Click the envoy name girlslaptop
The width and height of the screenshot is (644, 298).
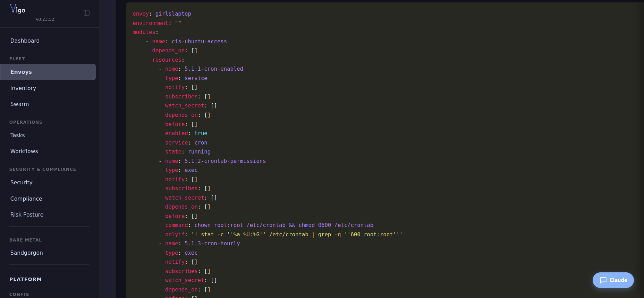pos(173,14)
